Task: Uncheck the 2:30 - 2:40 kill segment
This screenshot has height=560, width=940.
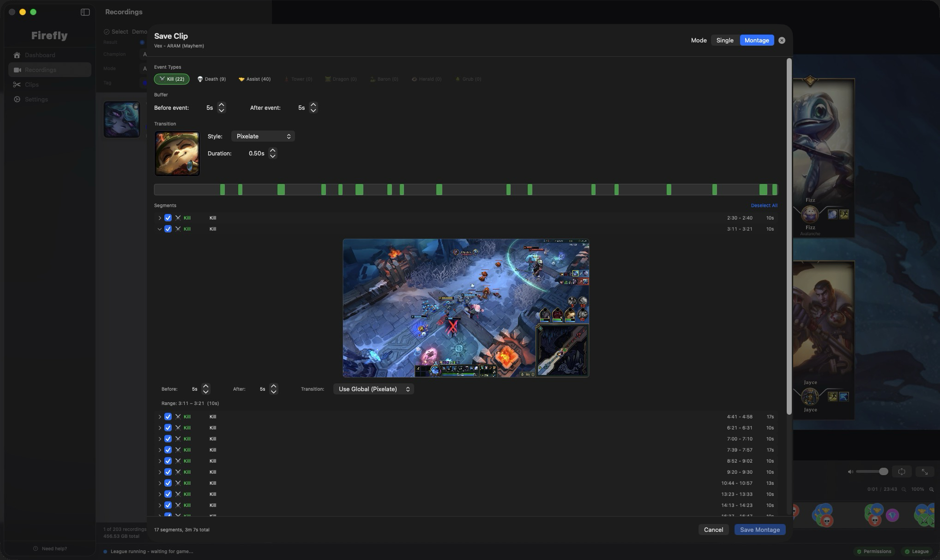Action: pyautogui.click(x=168, y=218)
